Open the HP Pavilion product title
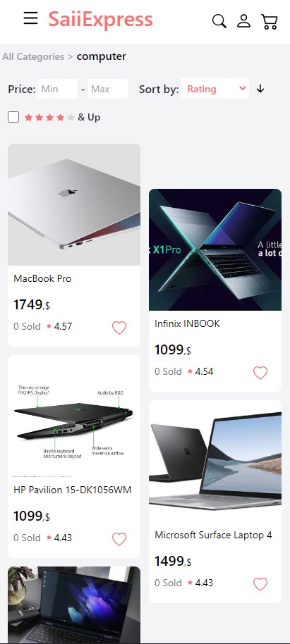 click(x=73, y=490)
